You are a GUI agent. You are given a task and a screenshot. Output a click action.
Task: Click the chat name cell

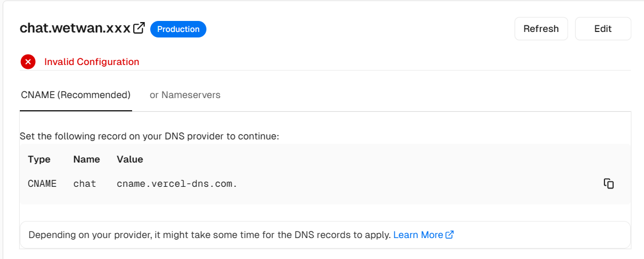(85, 184)
